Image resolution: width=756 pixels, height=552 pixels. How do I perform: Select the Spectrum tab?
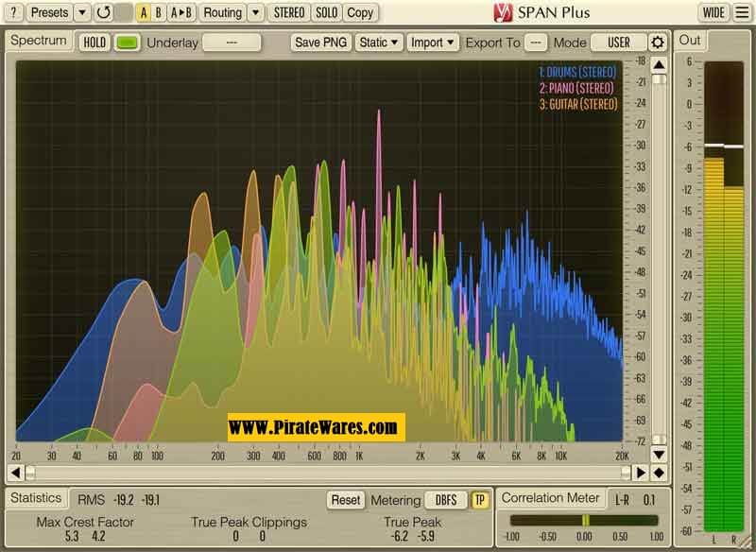[39, 41]
